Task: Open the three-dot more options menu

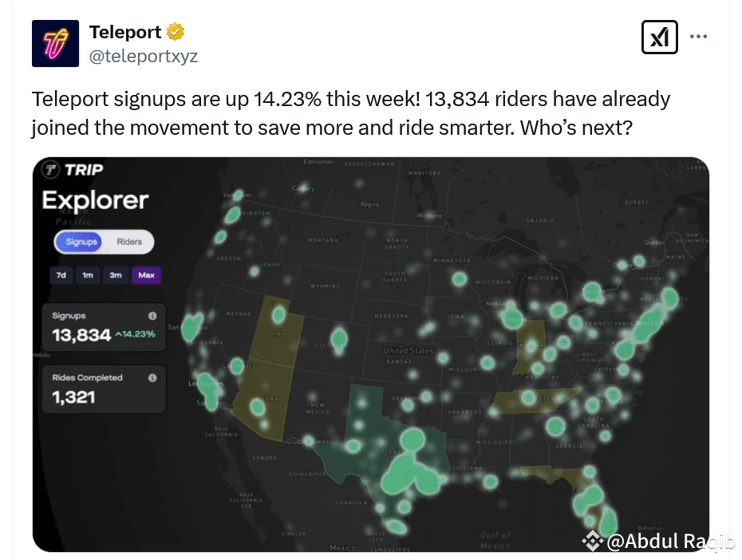Action: tap(698, 37)
